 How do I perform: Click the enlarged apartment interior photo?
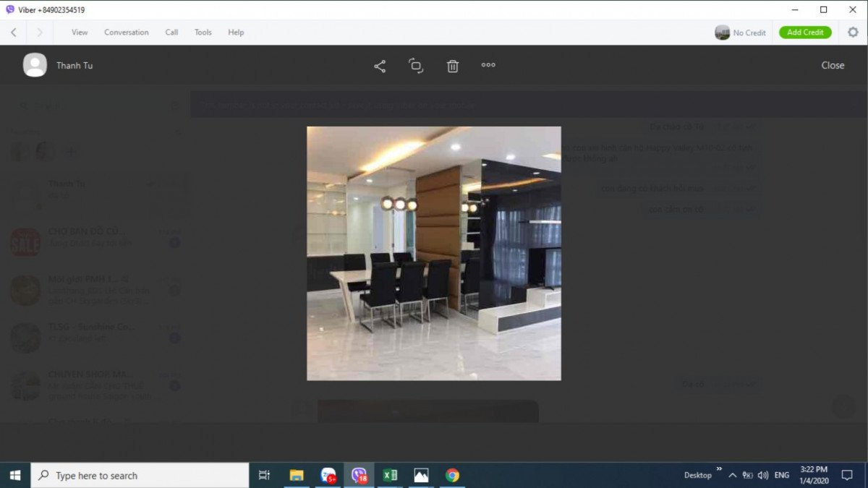pyautogui.click(x=434, y=253)
